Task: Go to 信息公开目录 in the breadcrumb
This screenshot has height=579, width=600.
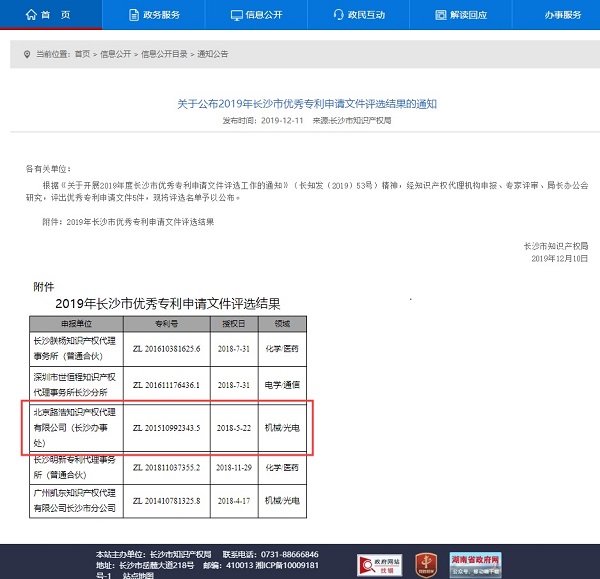Action: coord(164,54)
